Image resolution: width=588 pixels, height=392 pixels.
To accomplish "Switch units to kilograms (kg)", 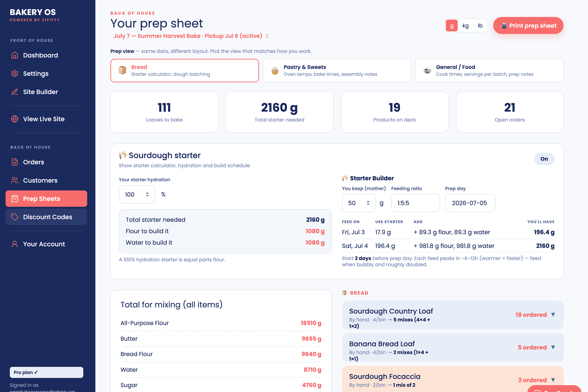I will pos(466,26).
